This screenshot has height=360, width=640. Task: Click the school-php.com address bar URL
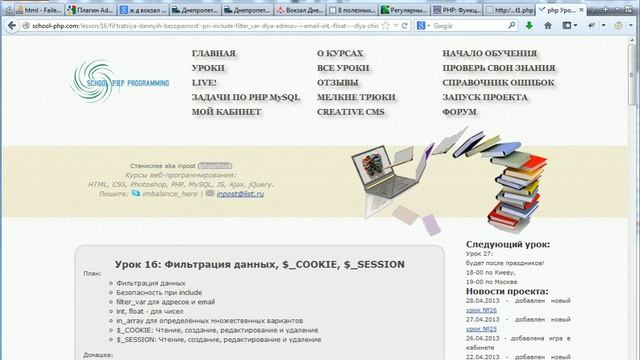click(206, 26)
